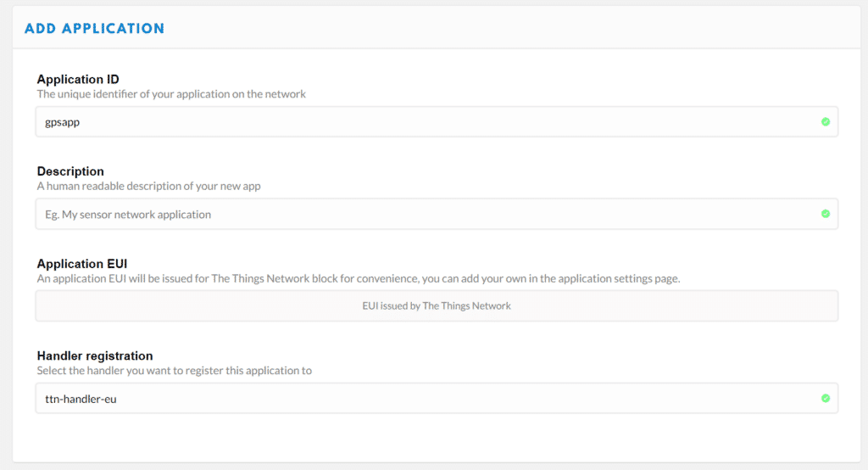Click the ADD APPLICATION header title
Viewport: 868px width, 470px height.
[x=95, y=28]
